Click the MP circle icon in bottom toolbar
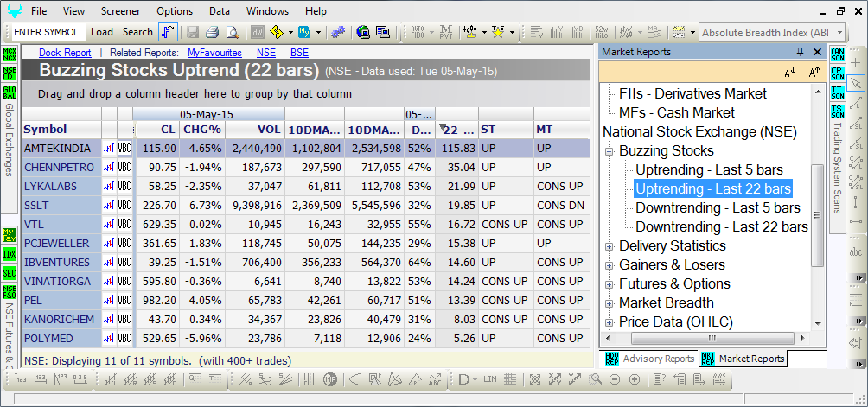This screenshot has height=407, width=868. point(330,379)
